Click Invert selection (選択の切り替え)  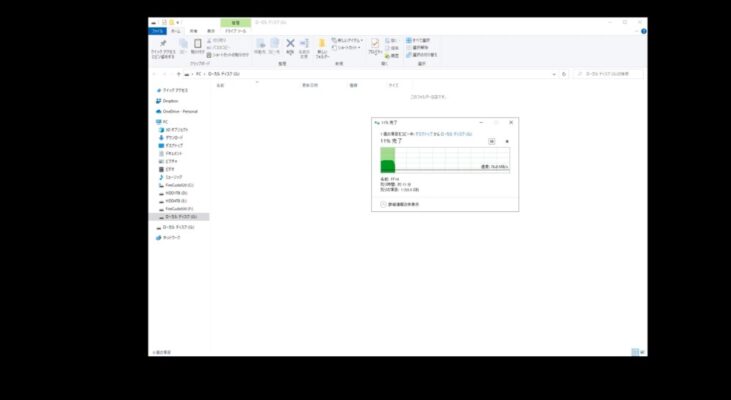(x=421, y=55)
